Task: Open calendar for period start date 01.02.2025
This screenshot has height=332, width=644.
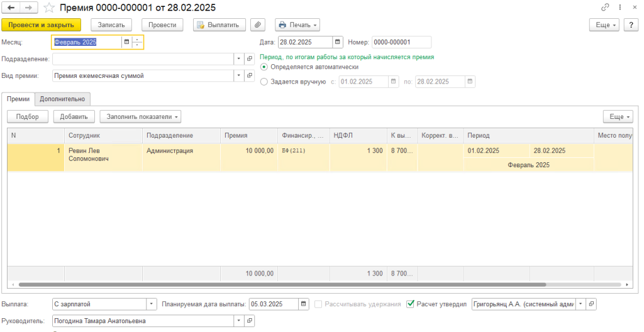Action: (394, 81)
